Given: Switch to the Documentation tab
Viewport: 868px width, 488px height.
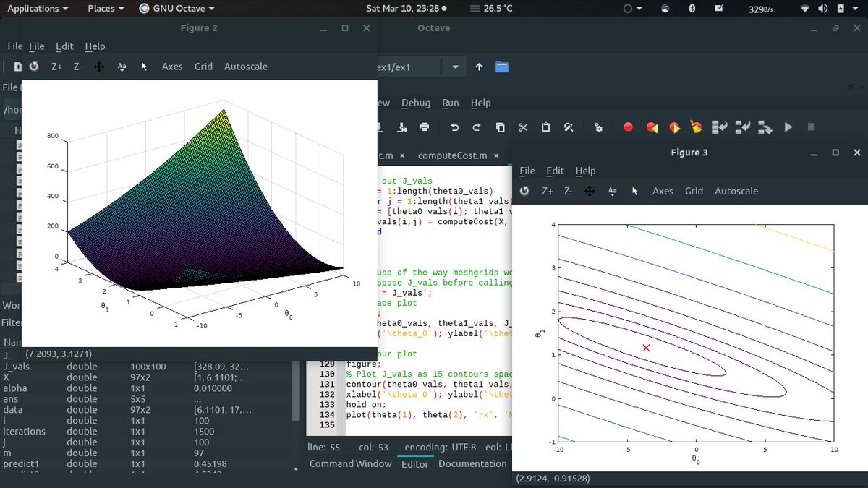Looking at the screenshot, I should point(472,463).
